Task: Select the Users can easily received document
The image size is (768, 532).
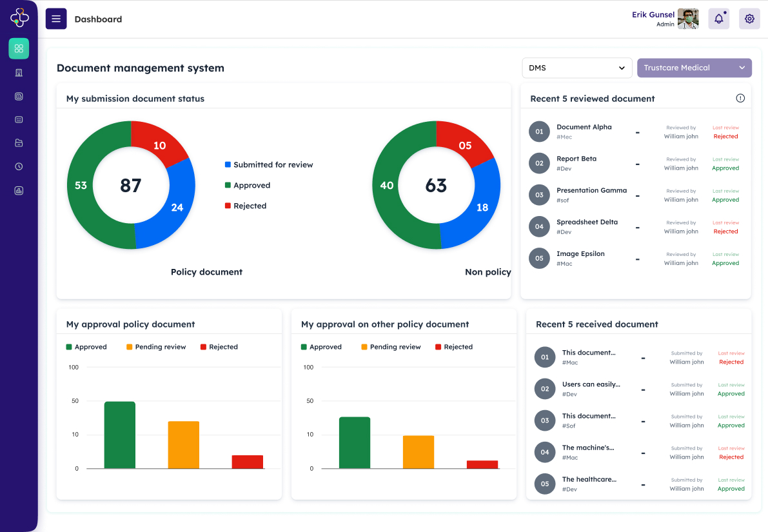Action: 591,384
